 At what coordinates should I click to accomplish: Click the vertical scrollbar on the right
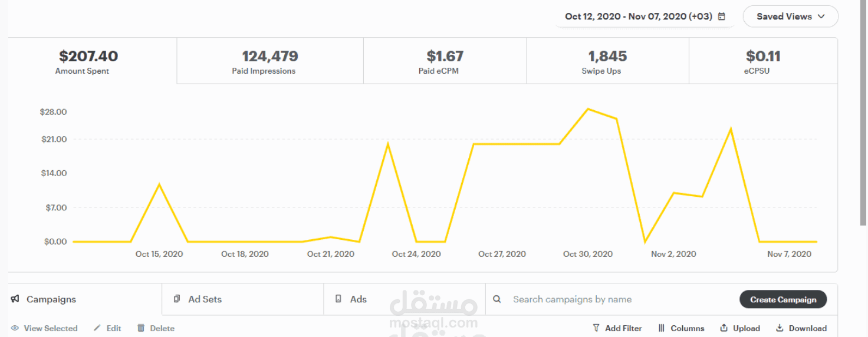[x=864, y=112]
